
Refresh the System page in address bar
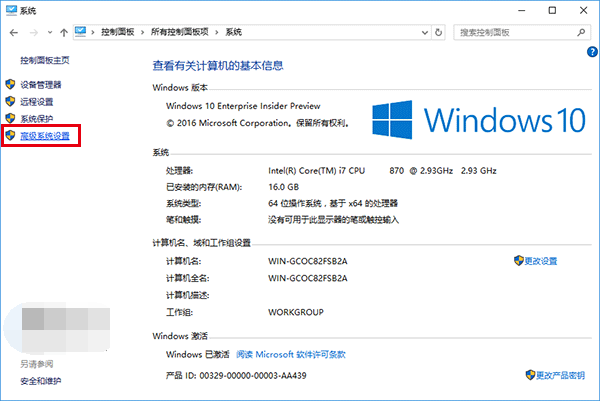pos(441,33)
